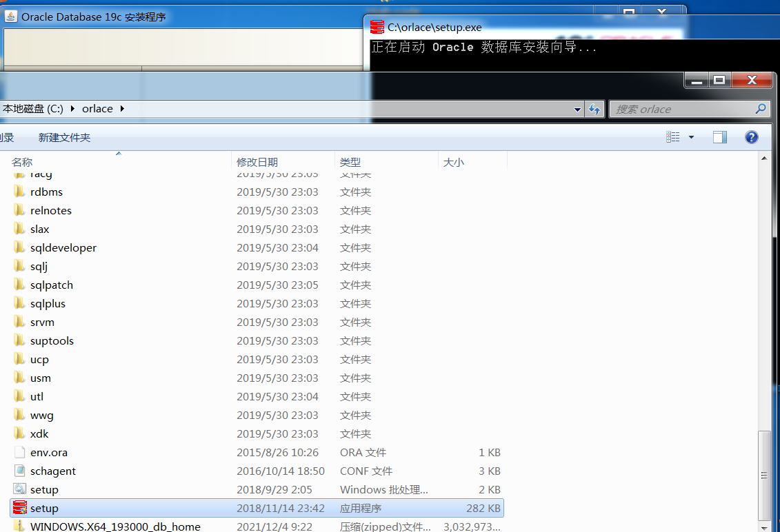Click the Windows 批处理 type cell
This screenshot has height=532, width=780.
pos(383,490)
